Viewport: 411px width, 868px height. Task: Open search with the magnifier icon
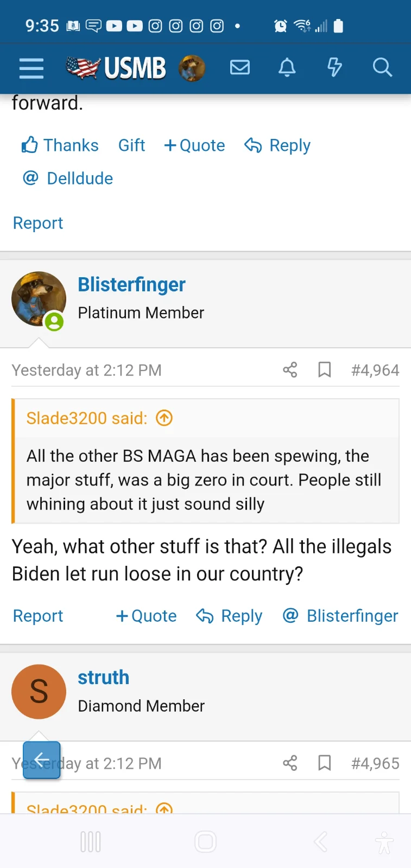pyautogui.click(x=382, y=68)
